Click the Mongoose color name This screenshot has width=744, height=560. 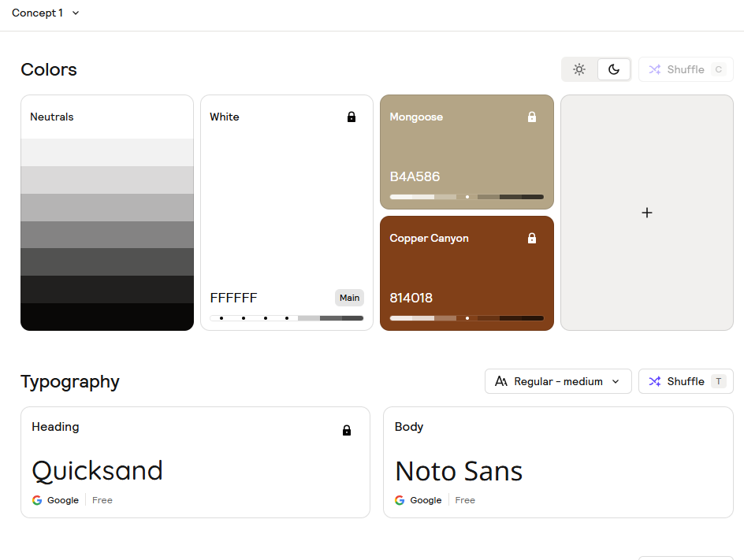[x=416, y=117]
